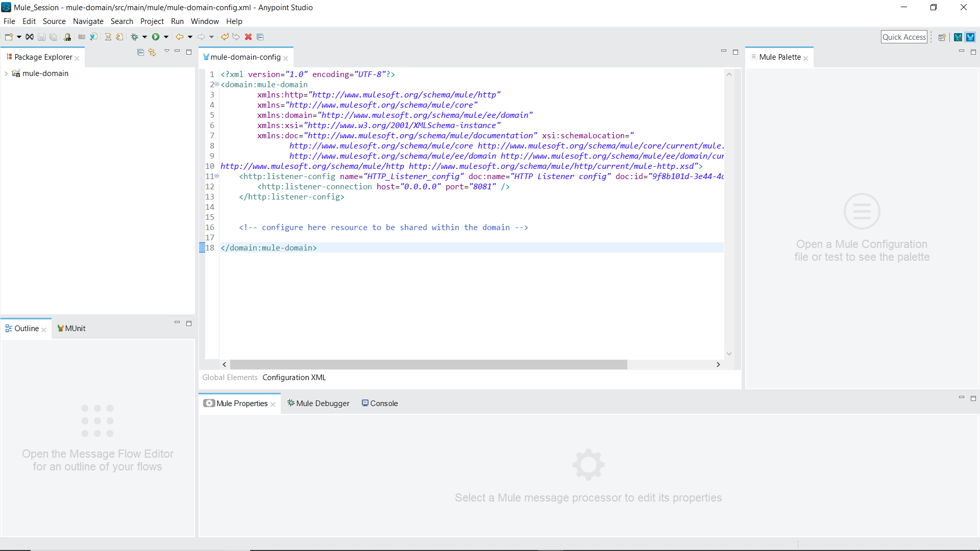Click the Run green play button
This screenshot has width=980, height=551.
[156, 37]
